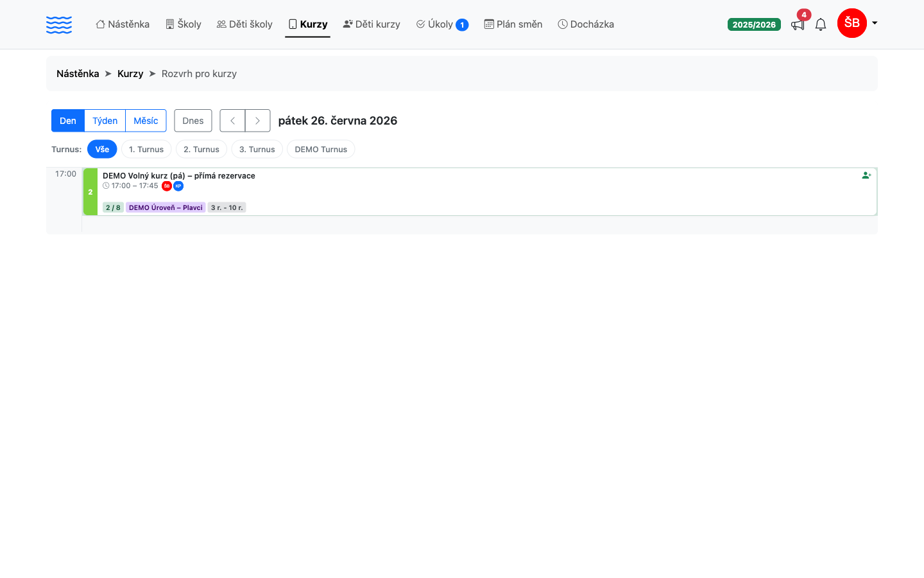Screen dimensions: 924x578
Task: Click the blue waves app logo
Action: coord(59,24)
